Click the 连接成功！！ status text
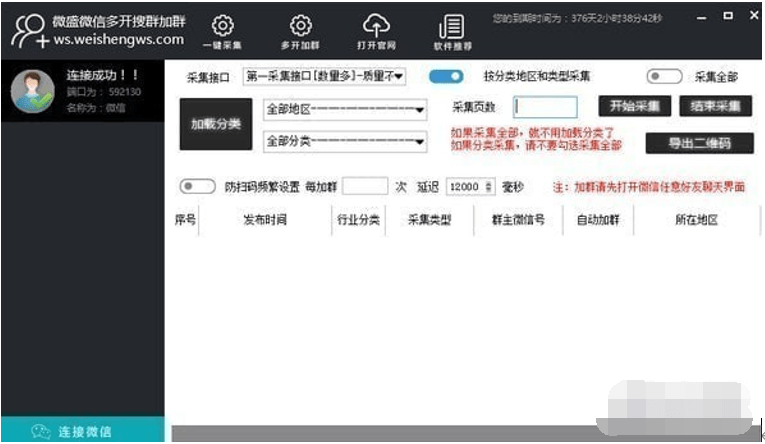765x444 pixels. tap(102, 75)
